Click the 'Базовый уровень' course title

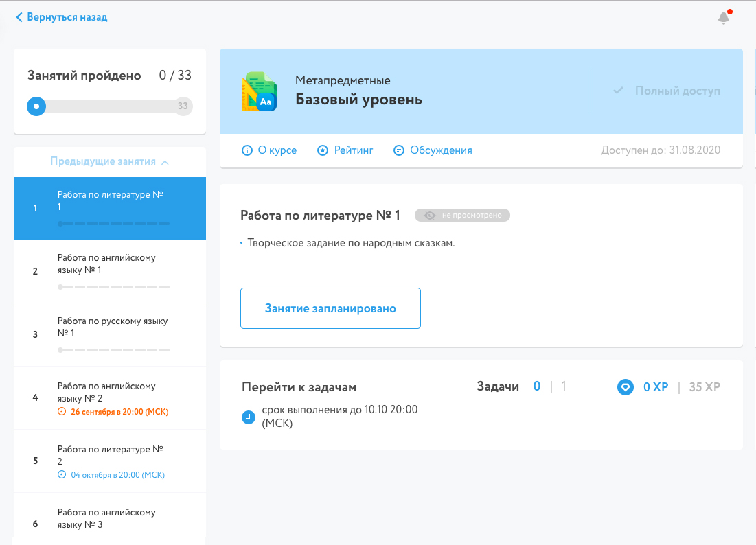point(358,100)
